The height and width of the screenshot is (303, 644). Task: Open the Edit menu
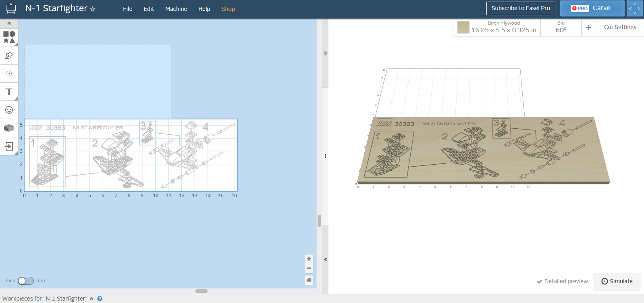pyautogui.click(x=149, y=9)
